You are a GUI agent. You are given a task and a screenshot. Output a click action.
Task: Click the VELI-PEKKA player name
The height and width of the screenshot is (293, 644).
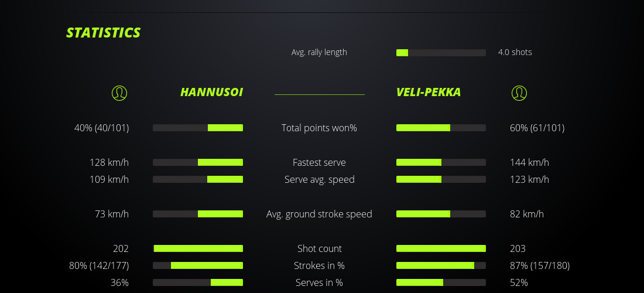click(429, 93)
